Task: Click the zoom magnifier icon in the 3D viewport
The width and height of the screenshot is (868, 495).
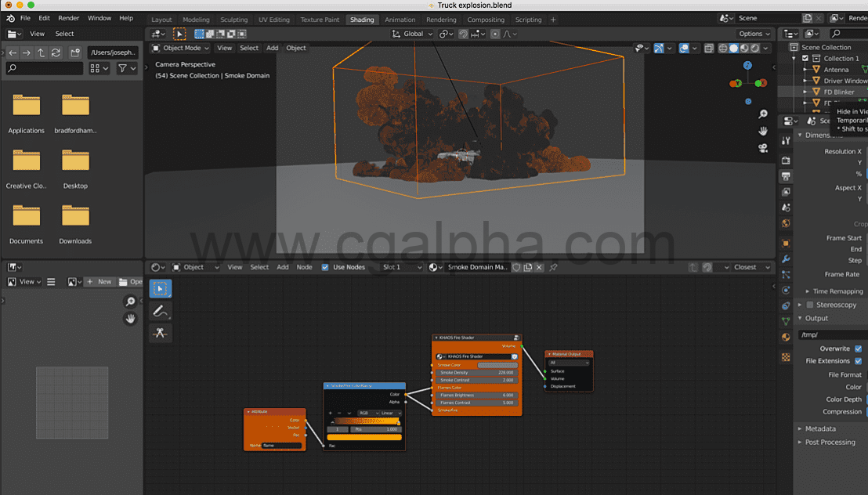Action: (763, 113)
